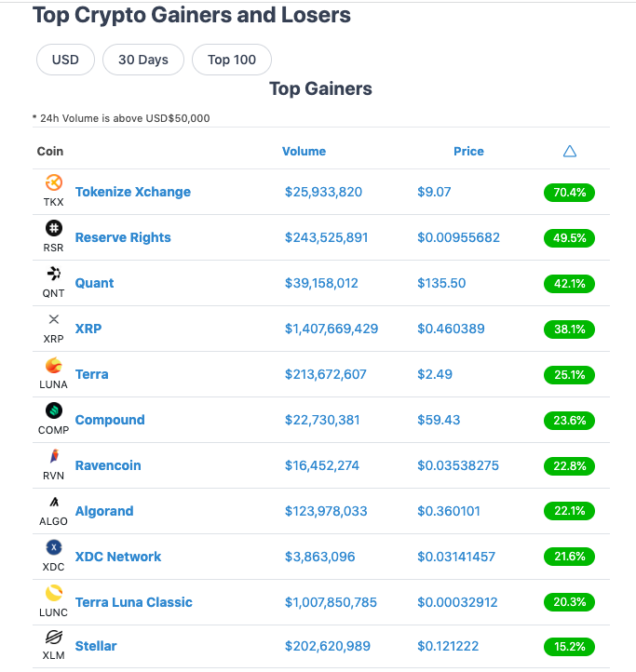Sort table by Volume column header
Image resolution: width=636 pixels, height=672 pixels.
point(304,152)
